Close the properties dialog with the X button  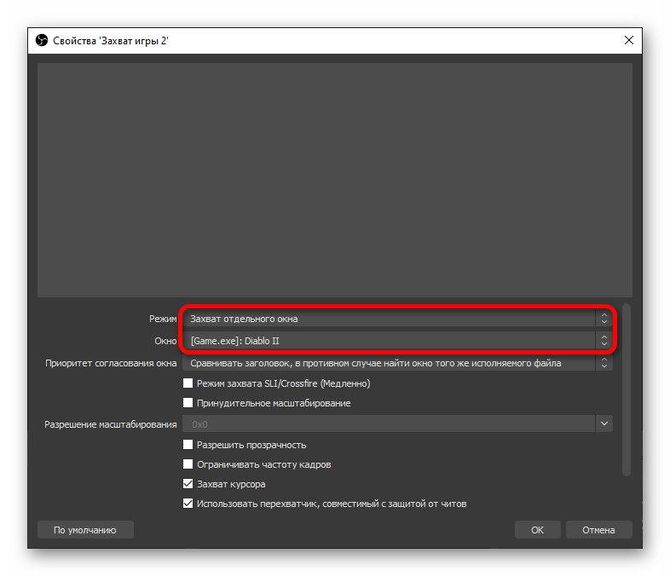point(629,40)
